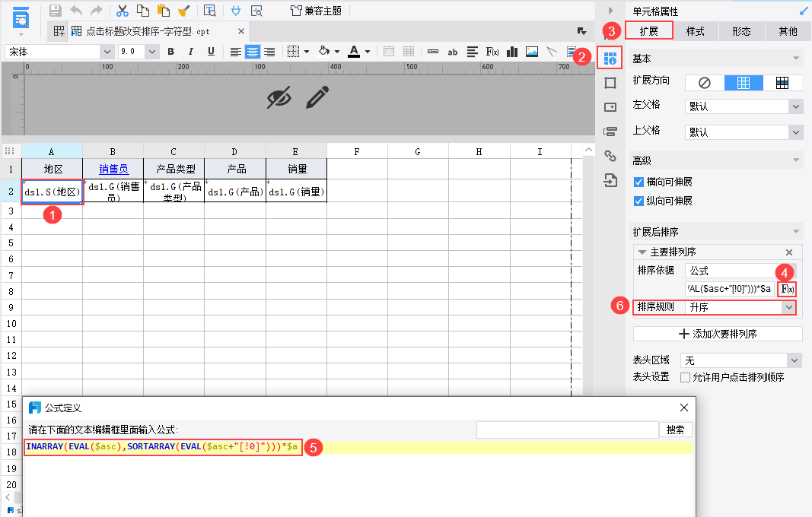The image size is (812, 517).
Task: Click the Save icon in the top toolbar
Action: pyautogui.click(x=56, y=11)
